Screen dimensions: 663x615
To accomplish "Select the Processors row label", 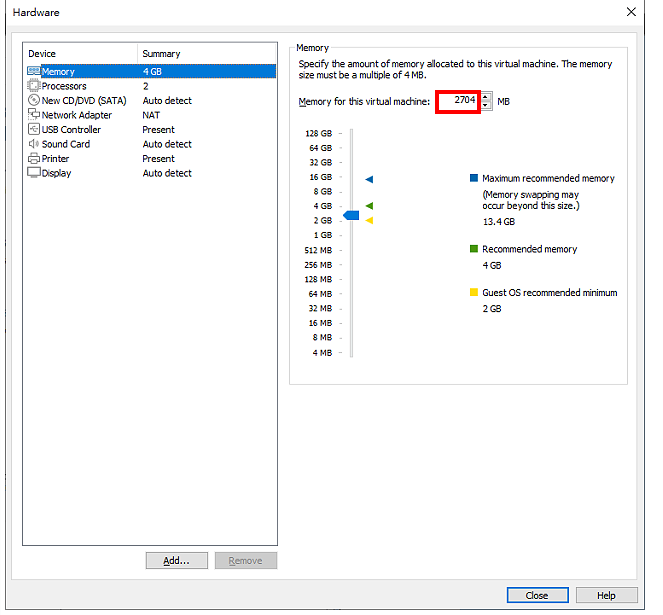I will (x=64, y=86).
